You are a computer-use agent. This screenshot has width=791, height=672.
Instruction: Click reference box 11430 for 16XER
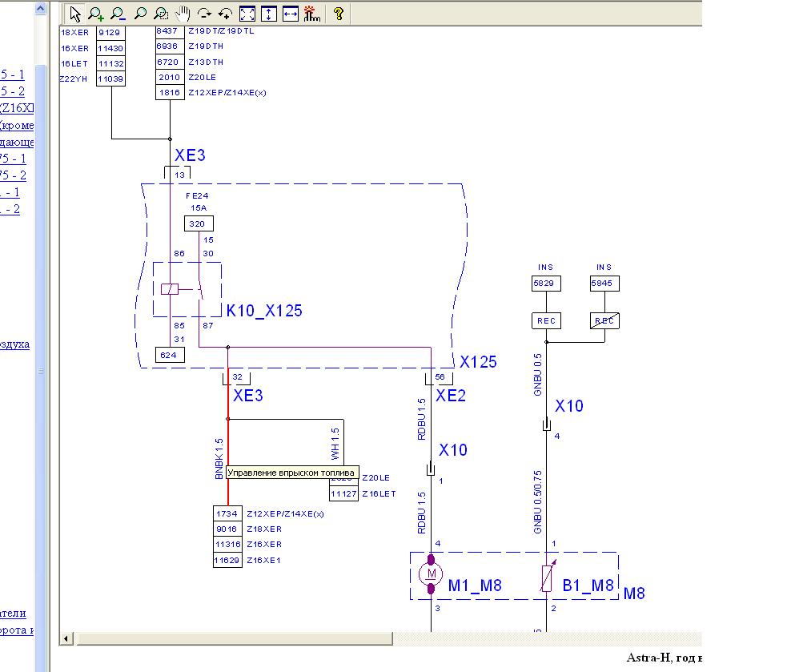point(111,48)
